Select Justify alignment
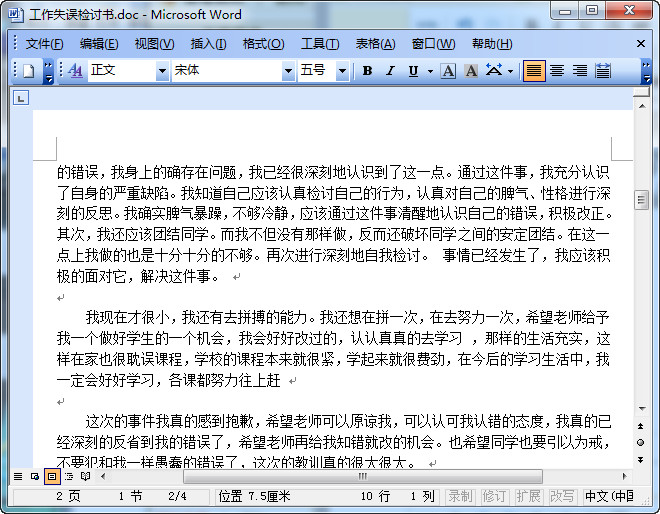Screen dimensions: 660x514 click(x=534, y=71)
